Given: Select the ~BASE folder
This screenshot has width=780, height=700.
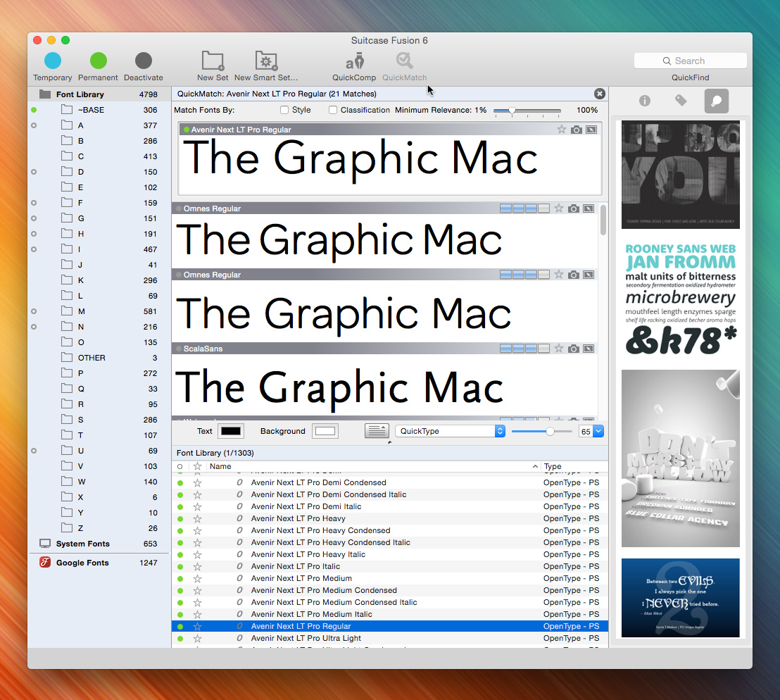Looking at the screenshot, I should point(99,110).
